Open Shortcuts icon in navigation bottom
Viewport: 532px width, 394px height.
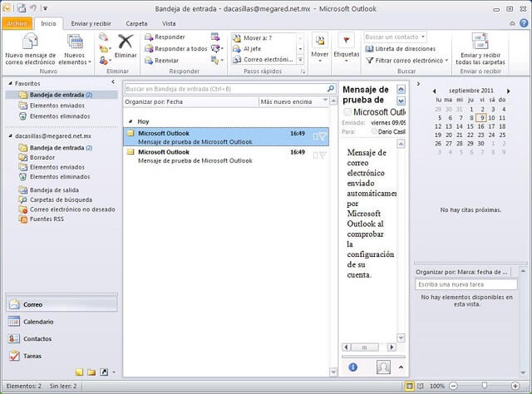[104, 372]
